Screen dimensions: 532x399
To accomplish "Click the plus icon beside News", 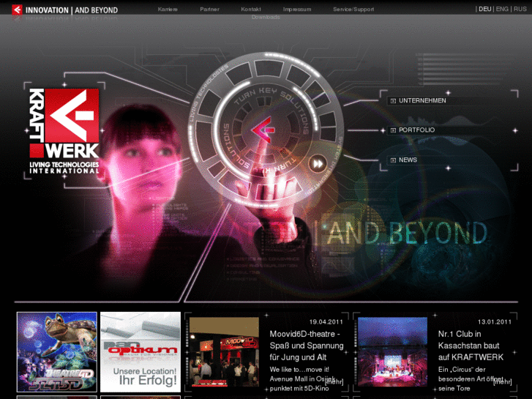I will (x=393, y=160).
